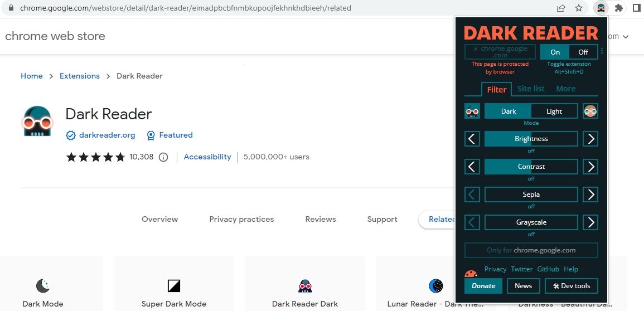Open the Help link

click(x=571, y=269)
